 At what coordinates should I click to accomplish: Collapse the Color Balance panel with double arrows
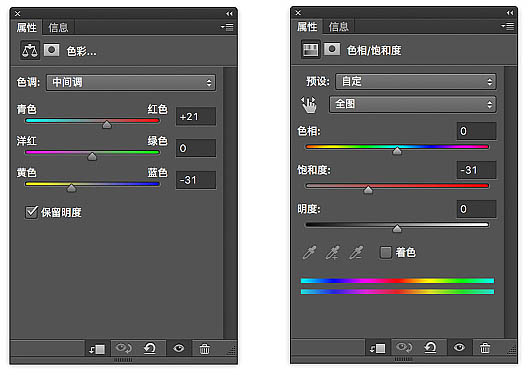click(229, 13)
